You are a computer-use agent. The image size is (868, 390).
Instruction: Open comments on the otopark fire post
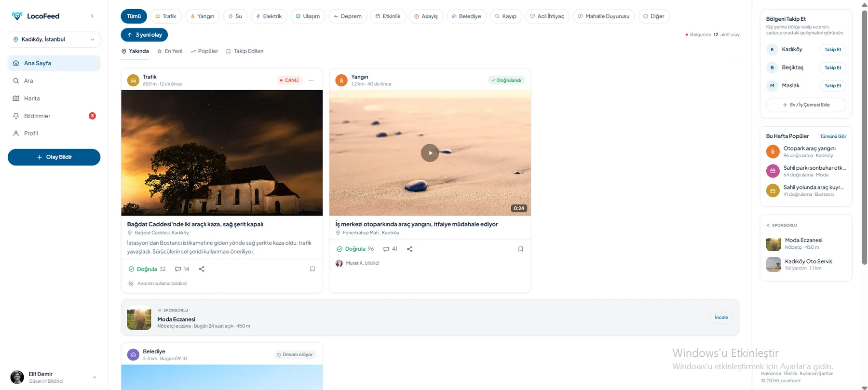tap(390, 249)
